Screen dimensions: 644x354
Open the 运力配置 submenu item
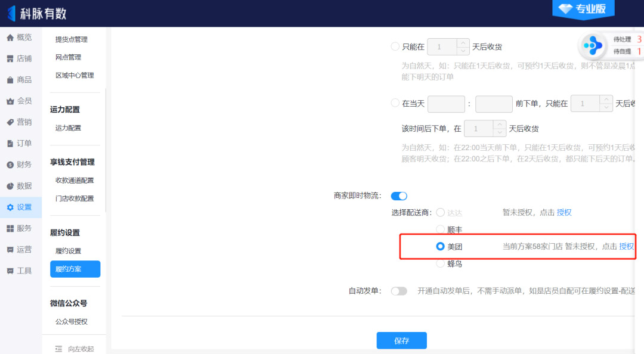(x=68, y=128)
